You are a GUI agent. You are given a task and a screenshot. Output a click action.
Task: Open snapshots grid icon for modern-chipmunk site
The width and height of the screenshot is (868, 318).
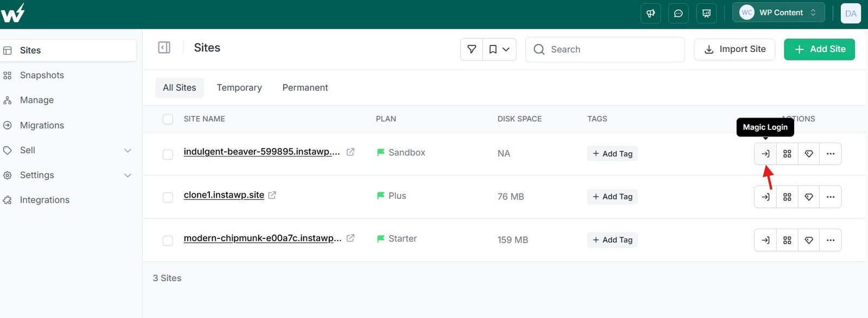point(787,240)
